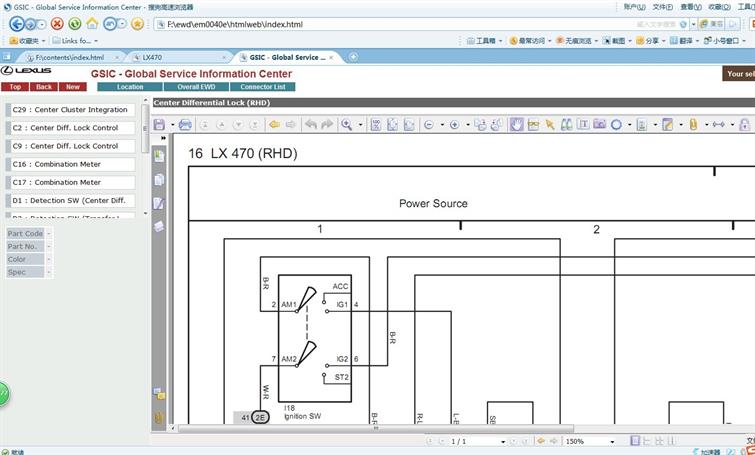Click the padlock Security icon
The image size is (755, 455).
click(744, 125)
